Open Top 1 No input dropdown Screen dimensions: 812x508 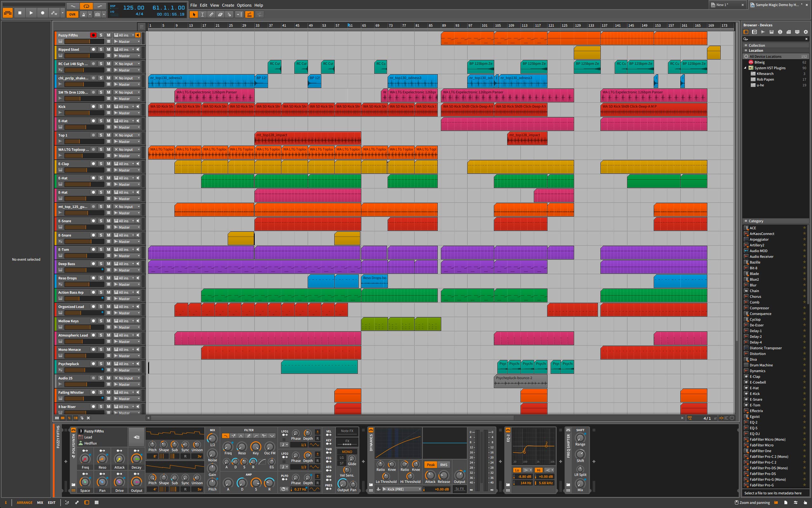point(127,135)
